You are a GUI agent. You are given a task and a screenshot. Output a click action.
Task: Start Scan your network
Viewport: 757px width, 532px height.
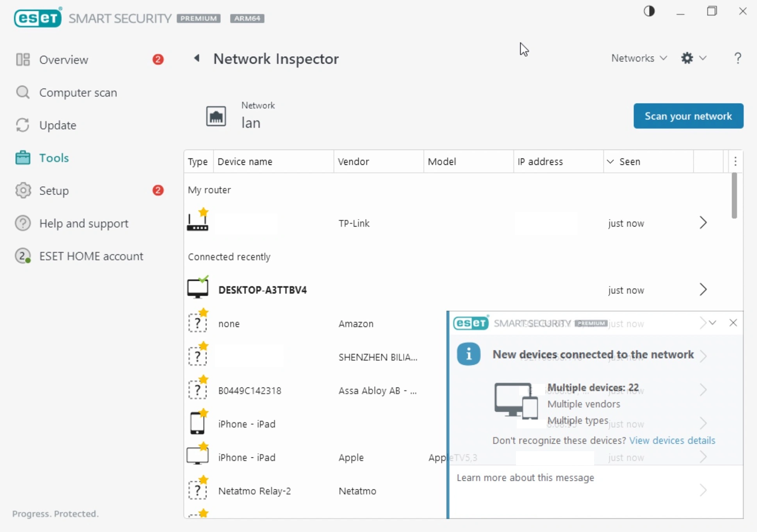(688, 116)
